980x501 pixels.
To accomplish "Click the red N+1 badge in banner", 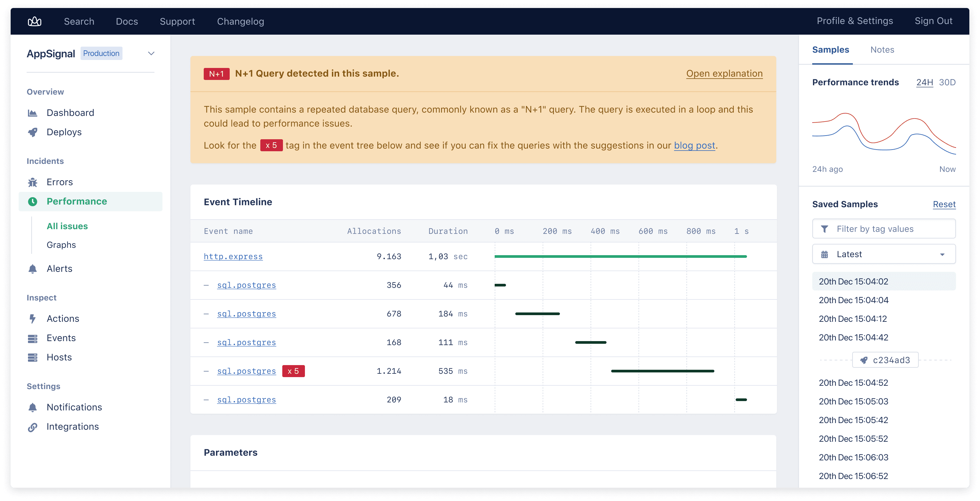I will click(x=216, y=74).
